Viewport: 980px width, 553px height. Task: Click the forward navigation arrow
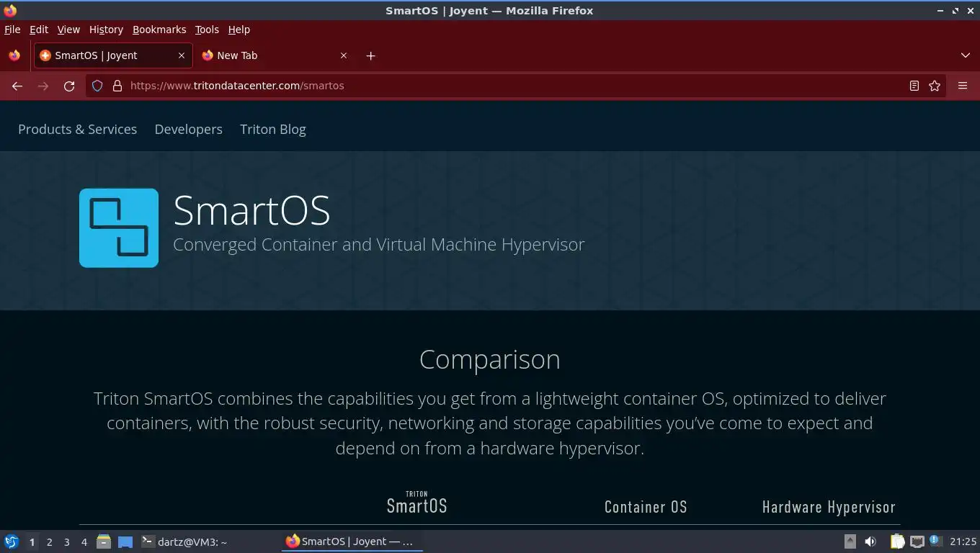[x=43, y=86]
